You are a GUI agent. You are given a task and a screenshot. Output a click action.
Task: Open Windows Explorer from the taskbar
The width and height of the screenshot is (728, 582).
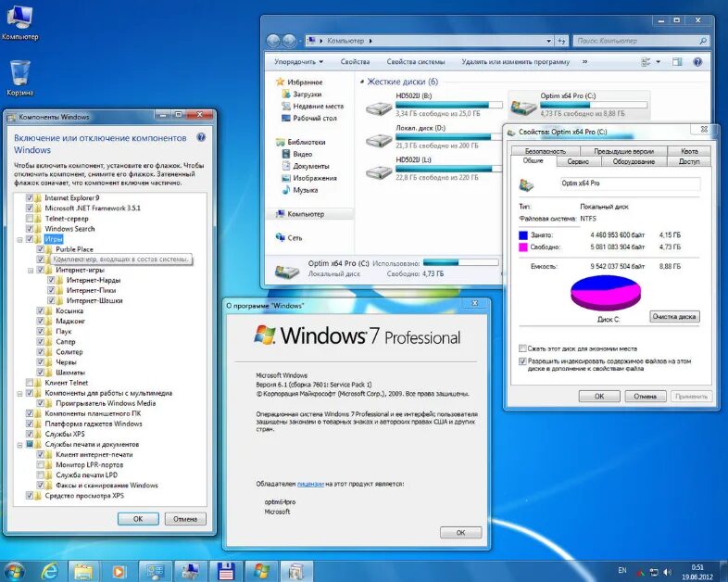(83, 571)
